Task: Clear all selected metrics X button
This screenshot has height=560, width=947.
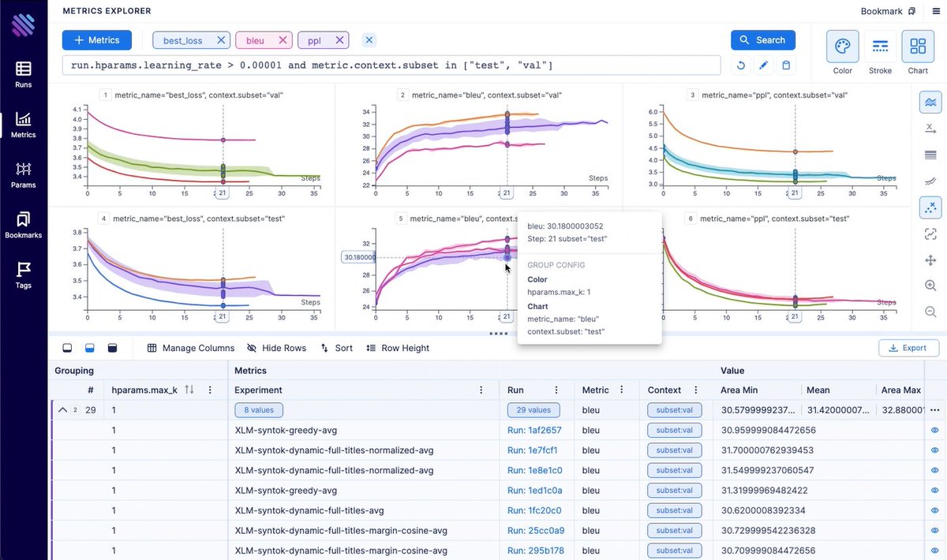Action: tap(369, 40)
